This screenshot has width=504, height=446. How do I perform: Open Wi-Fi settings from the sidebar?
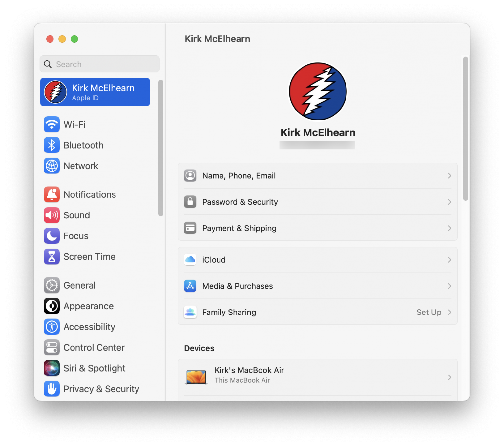pyautogui.click(x=74, y=124)
